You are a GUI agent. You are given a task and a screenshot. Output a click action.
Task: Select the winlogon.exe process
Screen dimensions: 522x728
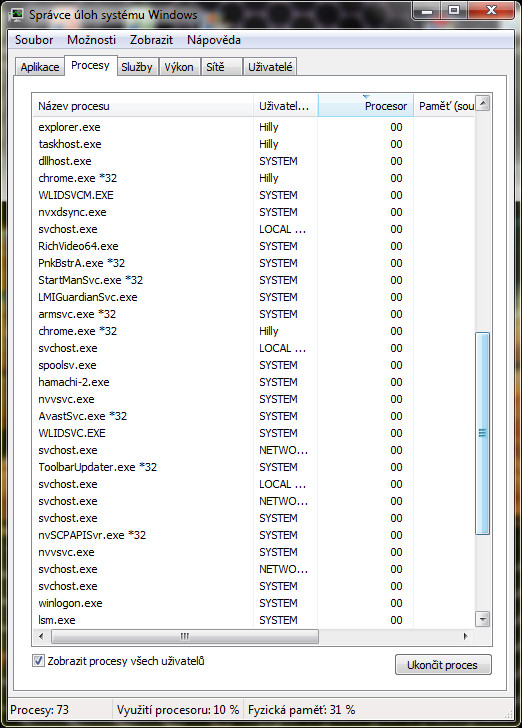[x=254, y=603]
